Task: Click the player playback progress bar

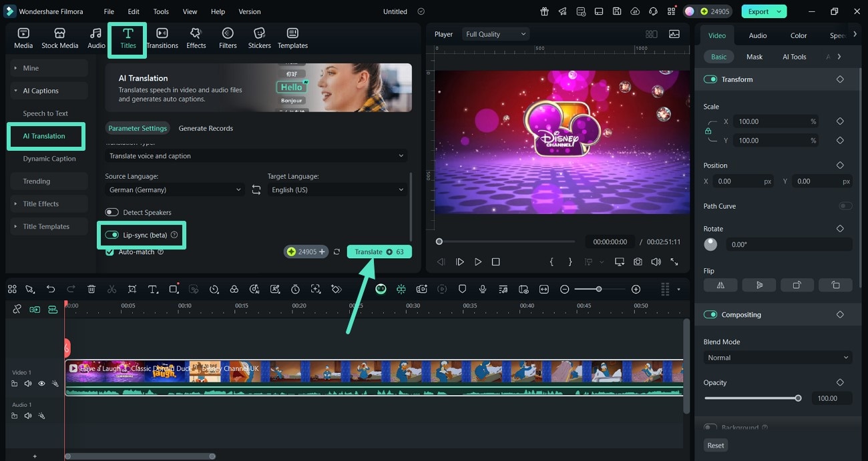Action: pos(506,242)
